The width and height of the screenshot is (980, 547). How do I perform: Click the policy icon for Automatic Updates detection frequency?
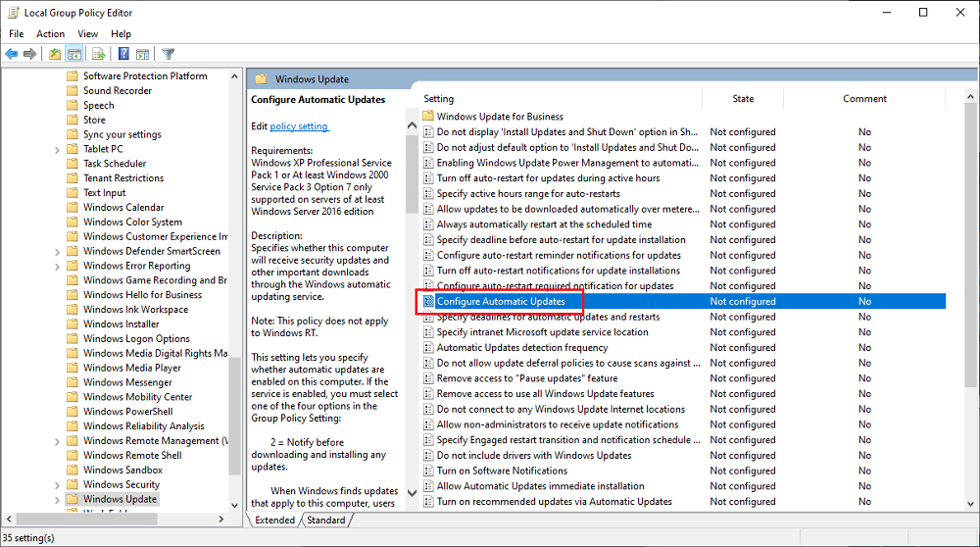click(x=428, y=348)
